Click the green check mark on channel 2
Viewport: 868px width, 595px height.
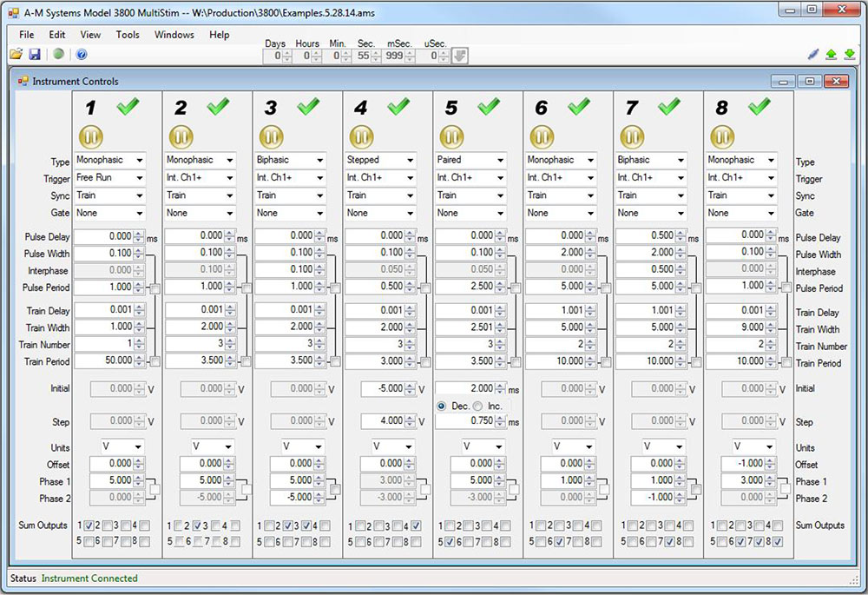[218, 106]
